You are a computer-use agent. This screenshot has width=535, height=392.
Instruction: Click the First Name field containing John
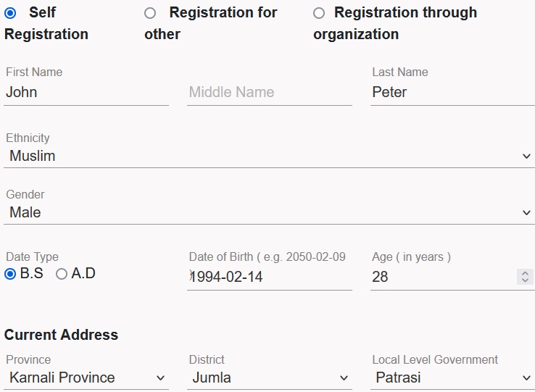pos(86,93)
